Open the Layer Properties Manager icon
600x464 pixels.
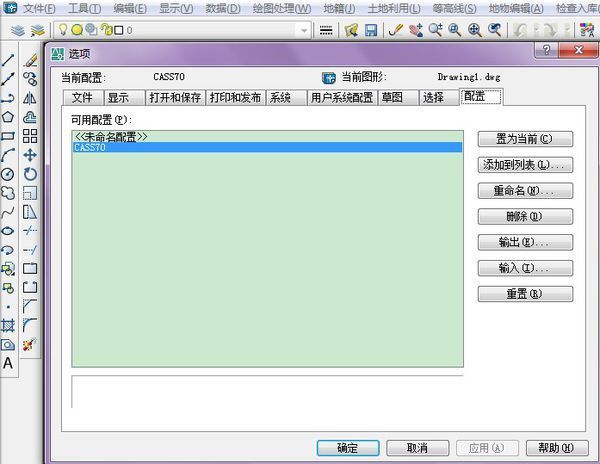click(x=18, y=30)
